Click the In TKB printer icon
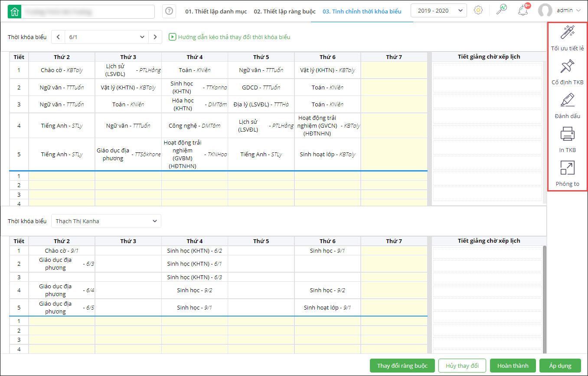588x376 pixels. pos(567,135)
